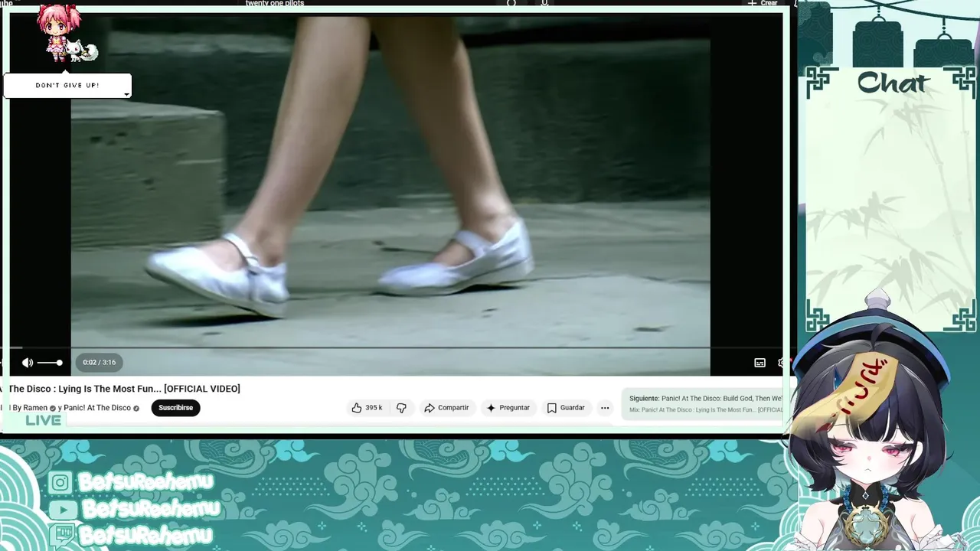Click the Instagram icon in the overlay
The width and height of the screenshot is (980, 551).
pos(60,482)
